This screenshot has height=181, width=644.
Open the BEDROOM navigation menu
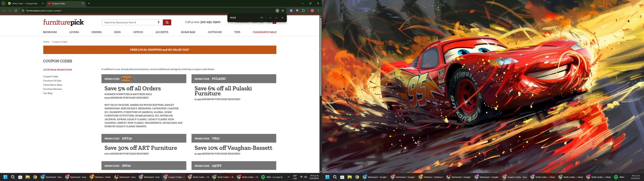click(50, 32)
